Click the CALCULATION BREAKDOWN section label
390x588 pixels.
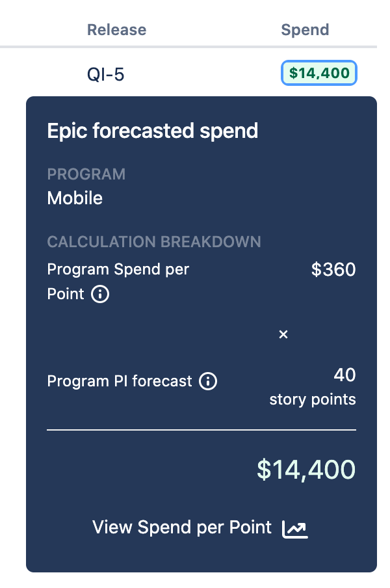click(x=153, y=242)
